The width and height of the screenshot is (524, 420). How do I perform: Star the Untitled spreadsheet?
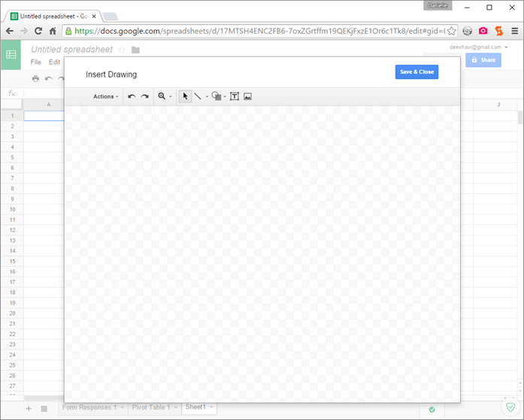[x=122, y=50]
